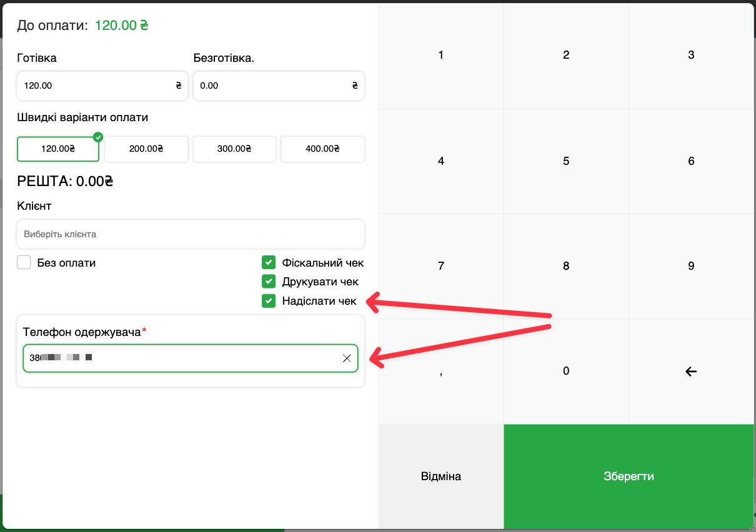Disable the Надіслати чек checkbox

[269, 301]
